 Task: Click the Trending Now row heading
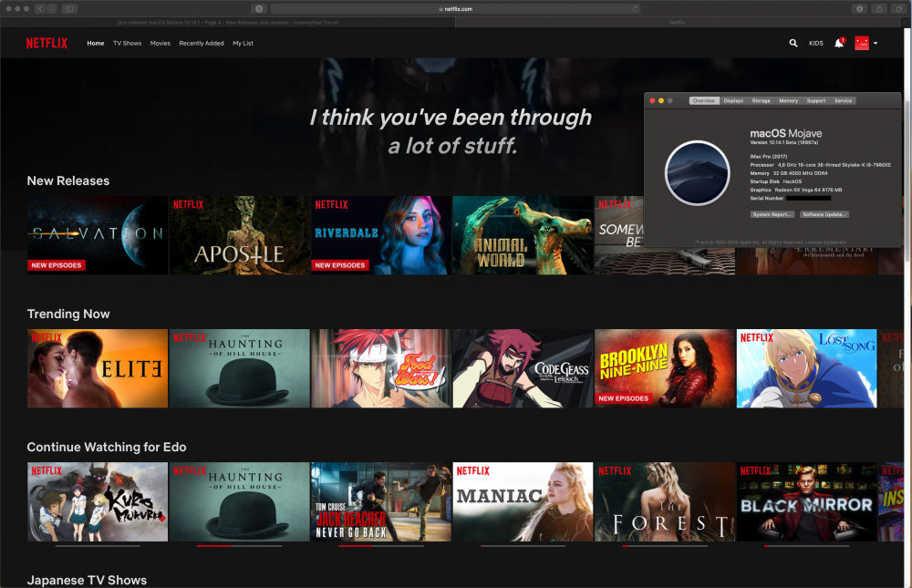click(68, 315)
